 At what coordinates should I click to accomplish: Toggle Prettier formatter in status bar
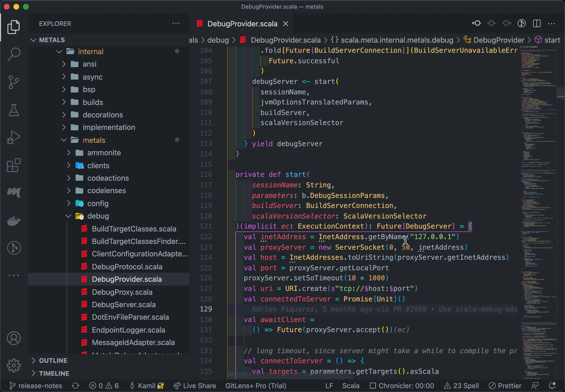505,385
